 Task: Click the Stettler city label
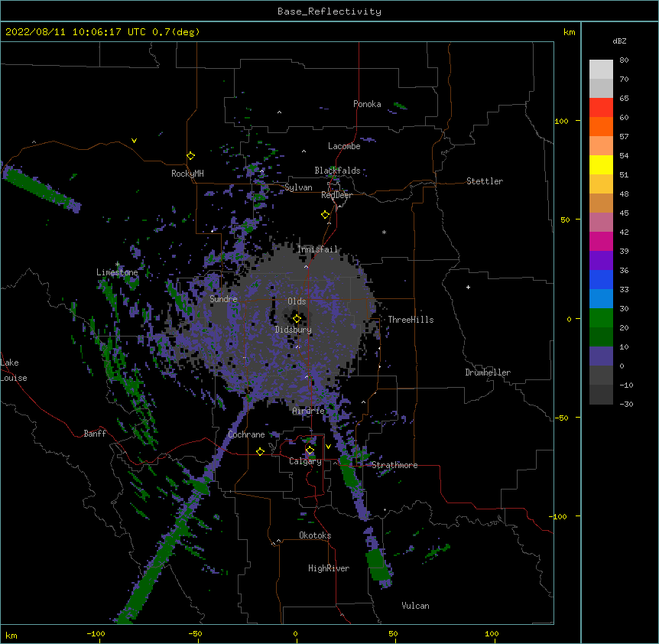coord(485,181)
